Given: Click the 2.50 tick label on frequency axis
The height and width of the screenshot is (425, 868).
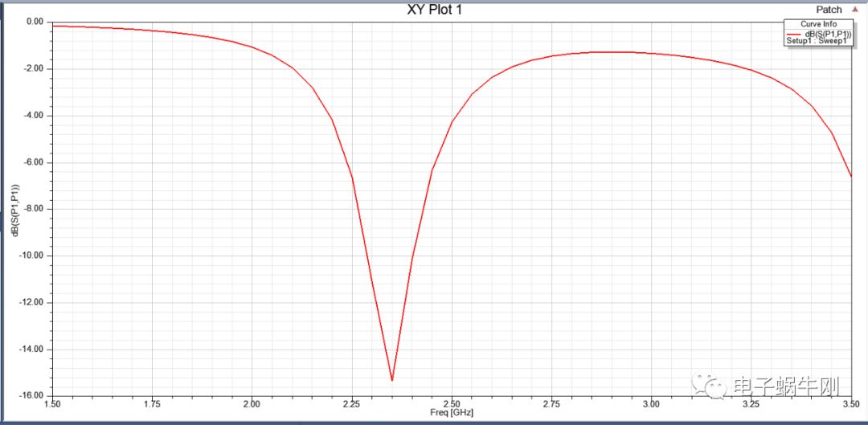Looking at the screenshot, I should pos(452,403).
